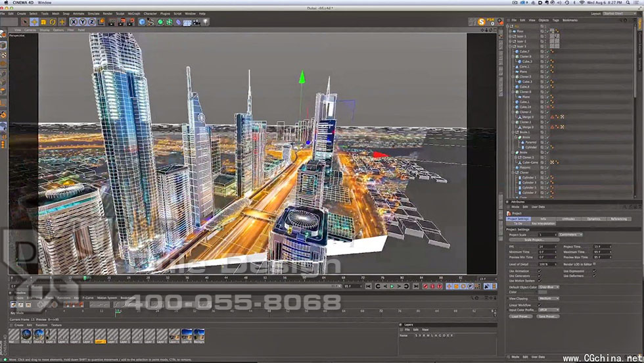Viewport: 644px width, 363px height.
Task: Open the View Clipping dropdown
Action: coord(549,298)
